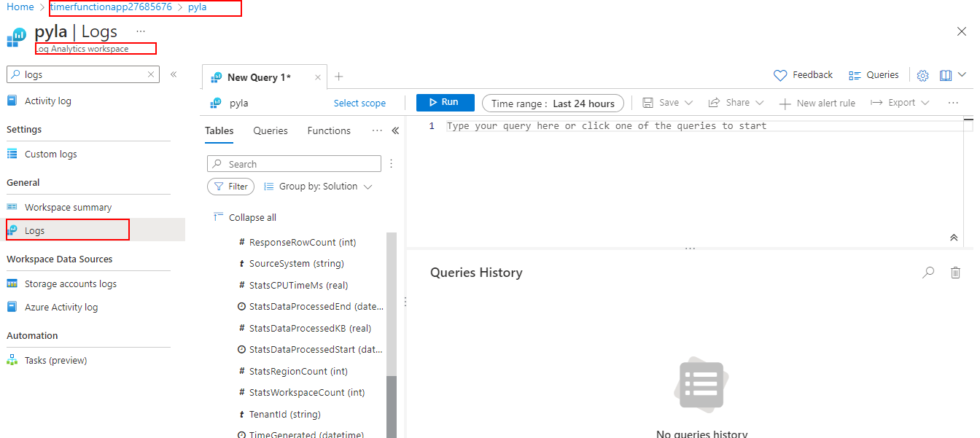Click the sidebar search box containing logs

pyautogui.click(x=82, y=74)
